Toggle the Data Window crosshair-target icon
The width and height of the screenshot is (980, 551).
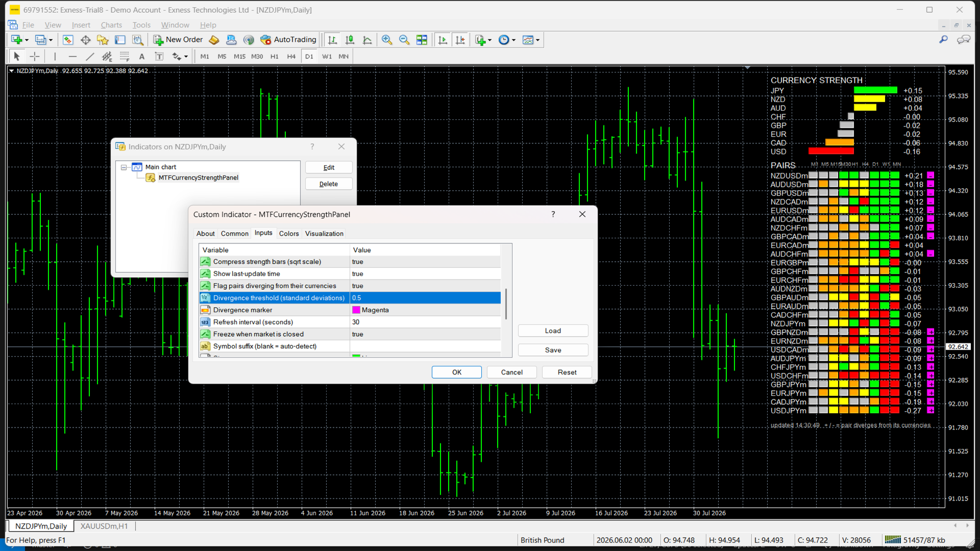coord(85,40)
